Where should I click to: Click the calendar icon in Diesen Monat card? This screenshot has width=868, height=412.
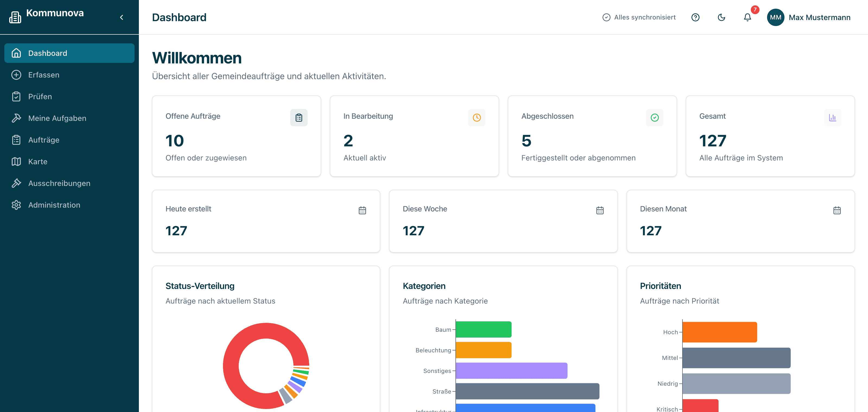coord(837,210)
